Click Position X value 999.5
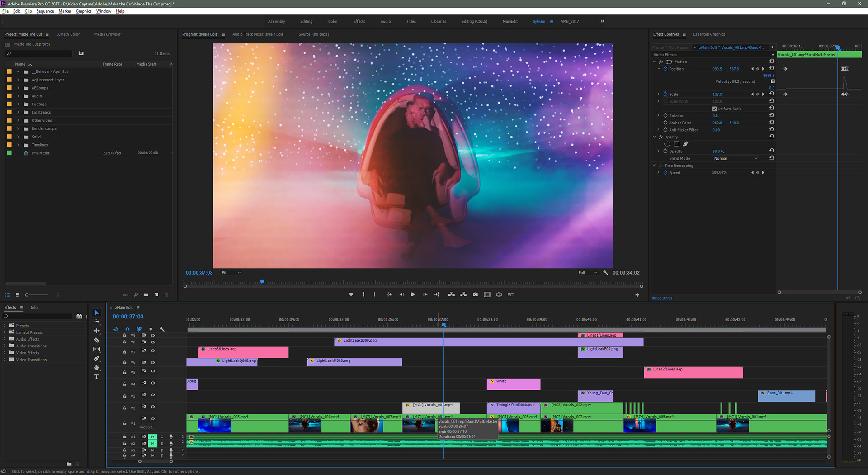The image size is (868, 475). (x=717, y=69)
